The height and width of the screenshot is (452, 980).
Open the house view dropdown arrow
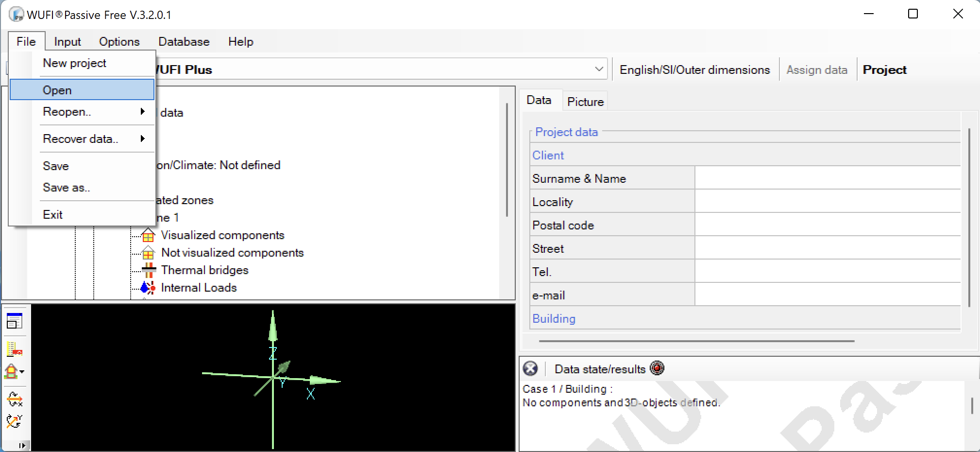click(x=22, y=372)
